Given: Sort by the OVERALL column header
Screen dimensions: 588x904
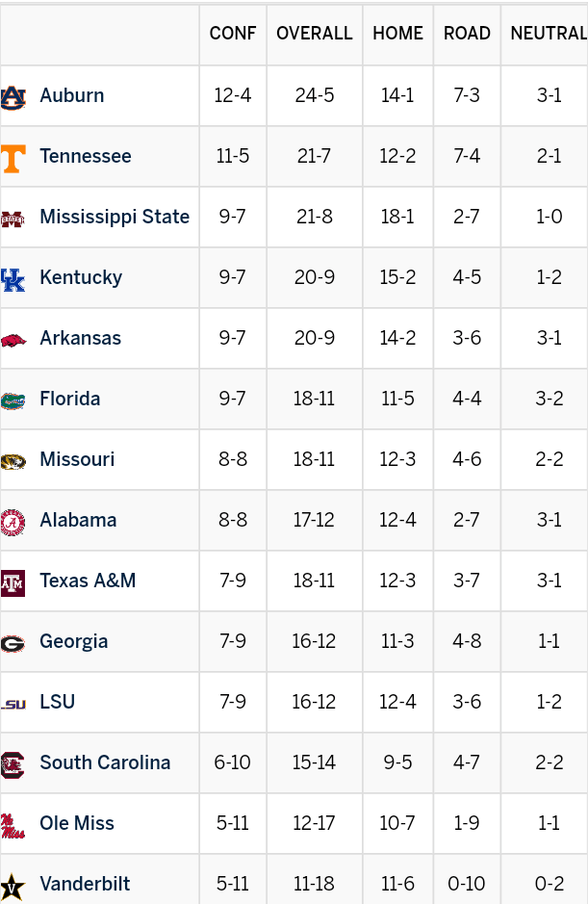Looking at the screenshot, I should click(315, 34).
